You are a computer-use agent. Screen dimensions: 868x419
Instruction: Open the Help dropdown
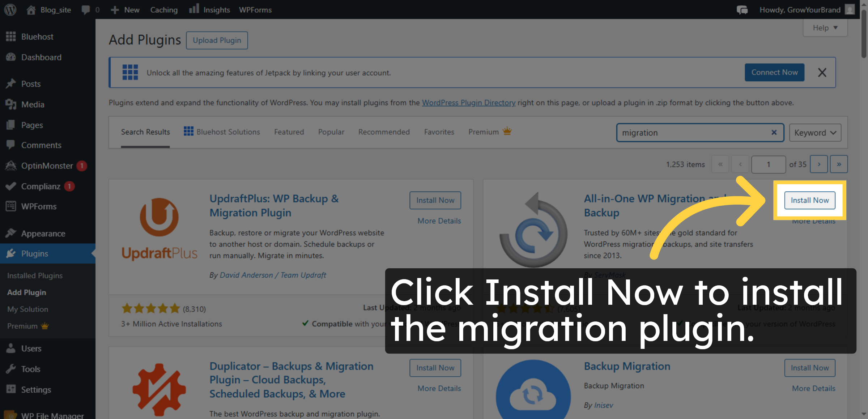click(825, 27)
